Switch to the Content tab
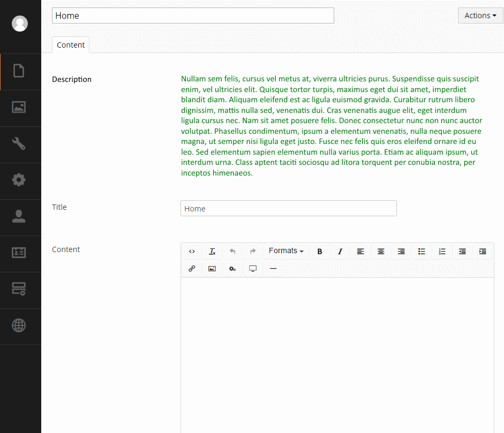The image size is (504, 433). click(x=71, y=45)
